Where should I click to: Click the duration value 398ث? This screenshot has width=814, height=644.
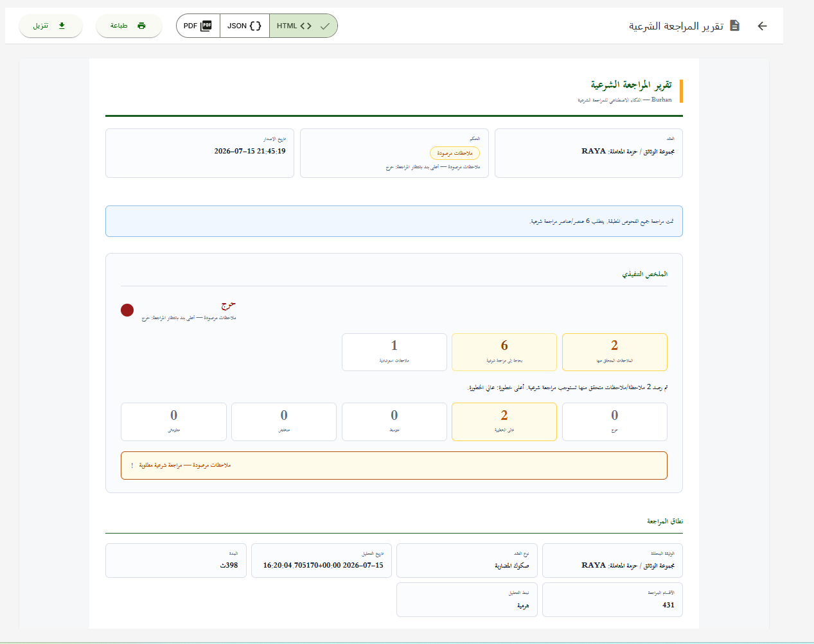point(229,566)
